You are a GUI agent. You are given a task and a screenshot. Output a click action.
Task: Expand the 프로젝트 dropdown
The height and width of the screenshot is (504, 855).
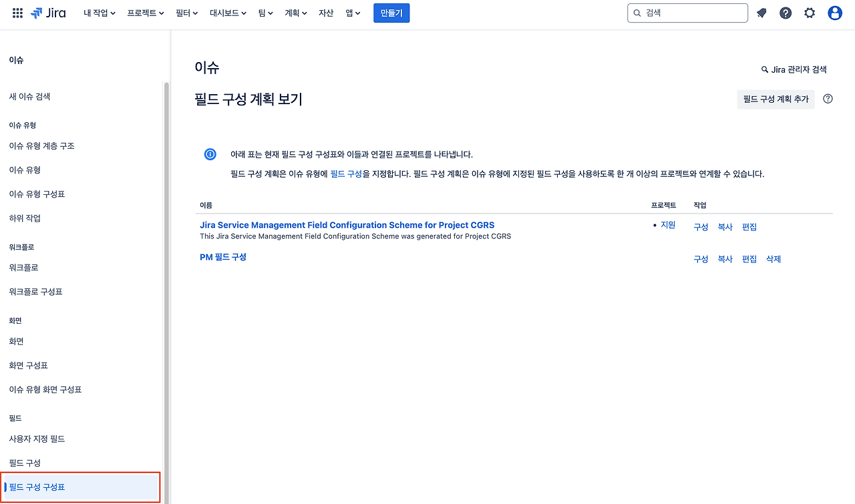pyautogui.click(x=145, y=13)
